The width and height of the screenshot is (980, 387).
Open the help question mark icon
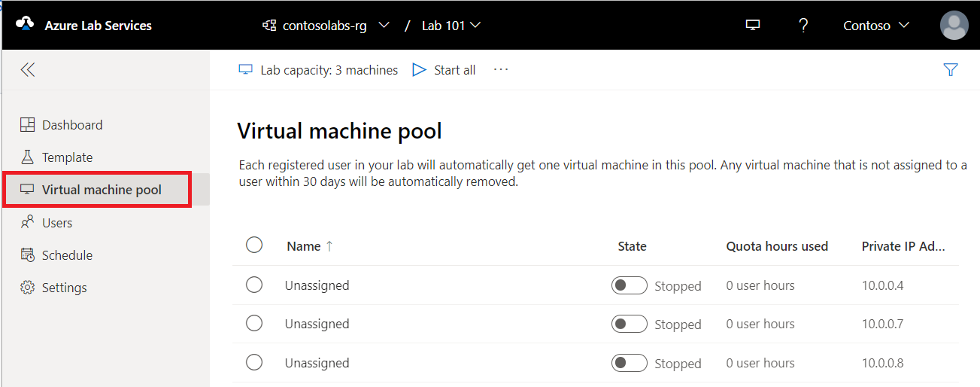pyautogui.click(x=803, y=25)
